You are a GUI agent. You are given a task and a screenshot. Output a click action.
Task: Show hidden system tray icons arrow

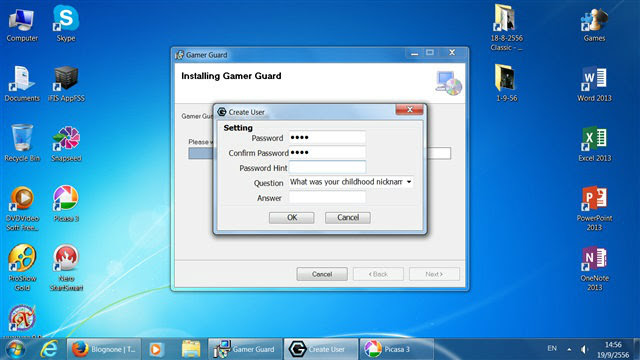[x=569, y=349]
